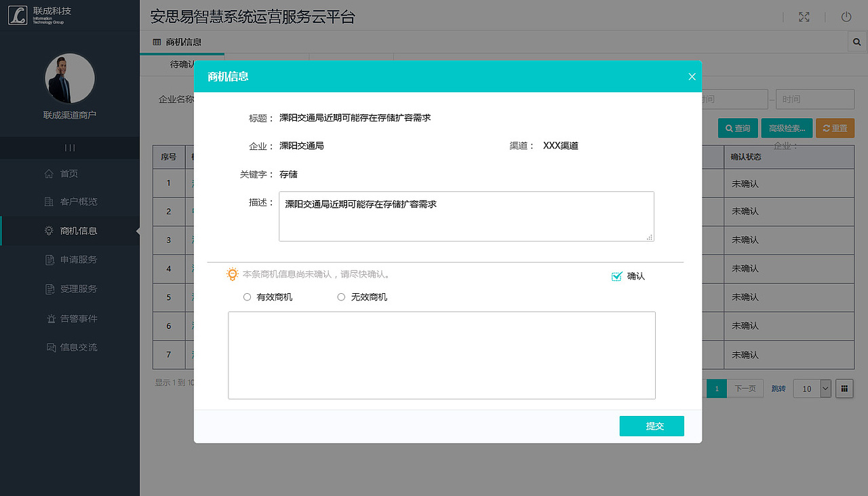Click the power logout icon top right
Screen dimensions: 868x496
pyautogui.click(x=846, y=17)
